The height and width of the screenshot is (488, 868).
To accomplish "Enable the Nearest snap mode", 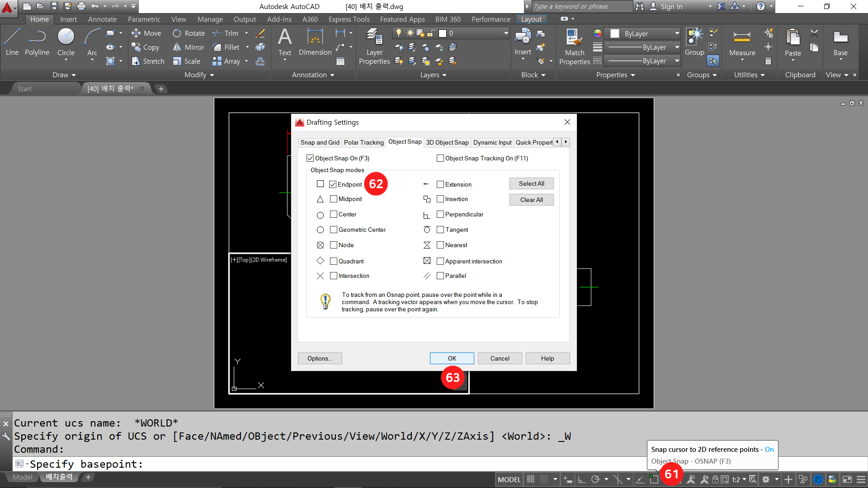I will tap(440, 245).
